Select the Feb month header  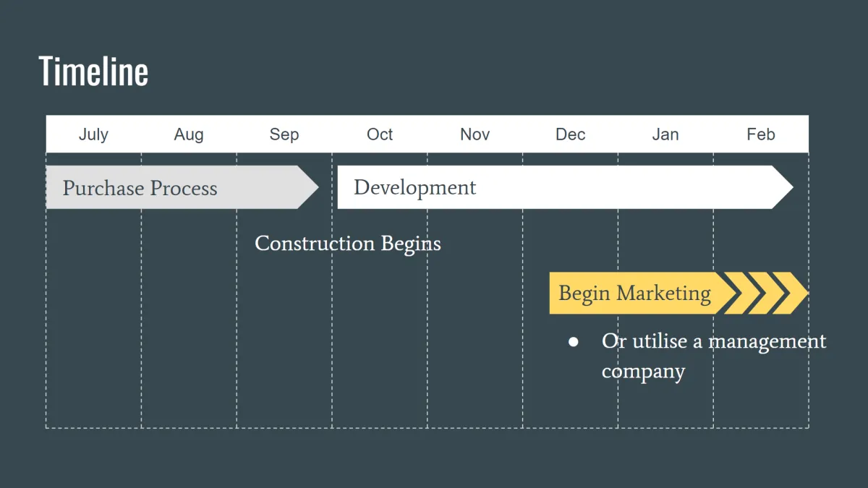[761, 134]
